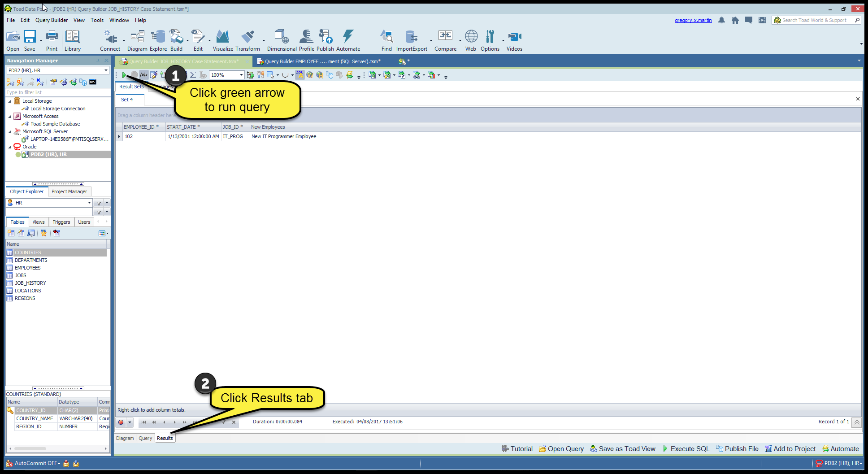Image resolution: width=868 pixels, height=474 pixels.
Task: Click the New Employees column header
Action: 284,127
